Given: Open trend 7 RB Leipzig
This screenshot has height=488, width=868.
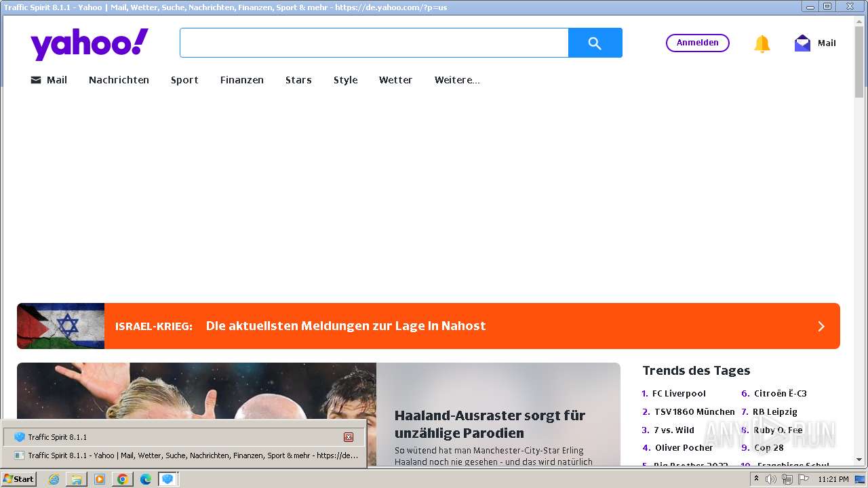Looking at the screenshot, I should coord(775,411).
